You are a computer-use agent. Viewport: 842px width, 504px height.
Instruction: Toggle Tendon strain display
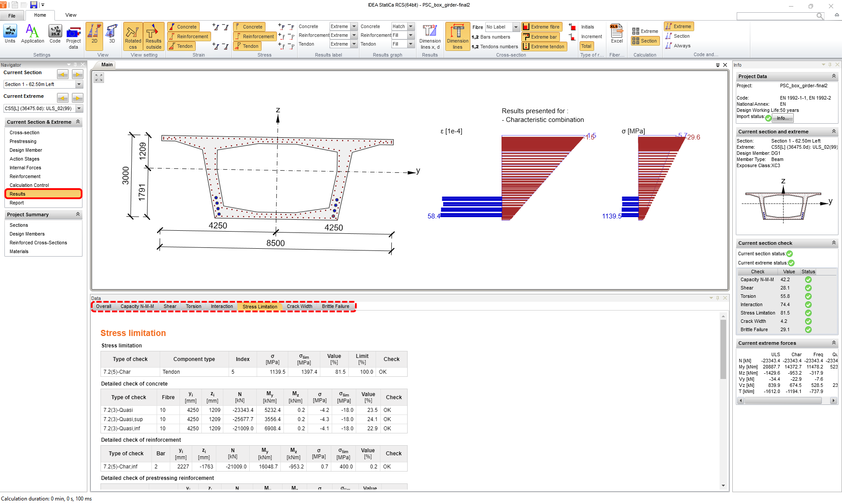pos(182,46)
